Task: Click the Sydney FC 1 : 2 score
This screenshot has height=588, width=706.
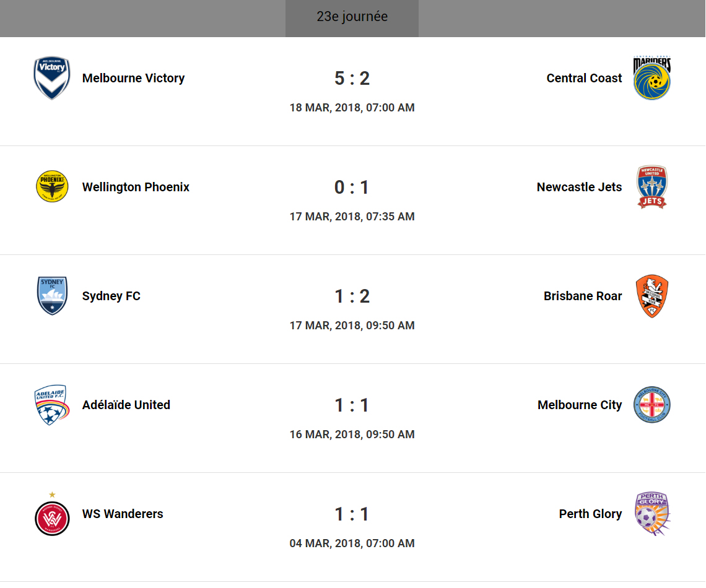Action: tap(352, 296)
